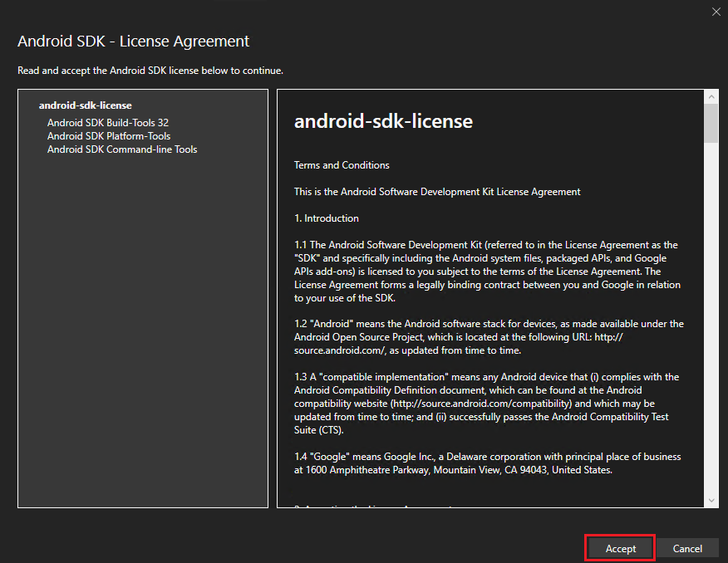Select Android SDK Command-line Tools entry
The image size is (728, 563).
click(122, 149)
